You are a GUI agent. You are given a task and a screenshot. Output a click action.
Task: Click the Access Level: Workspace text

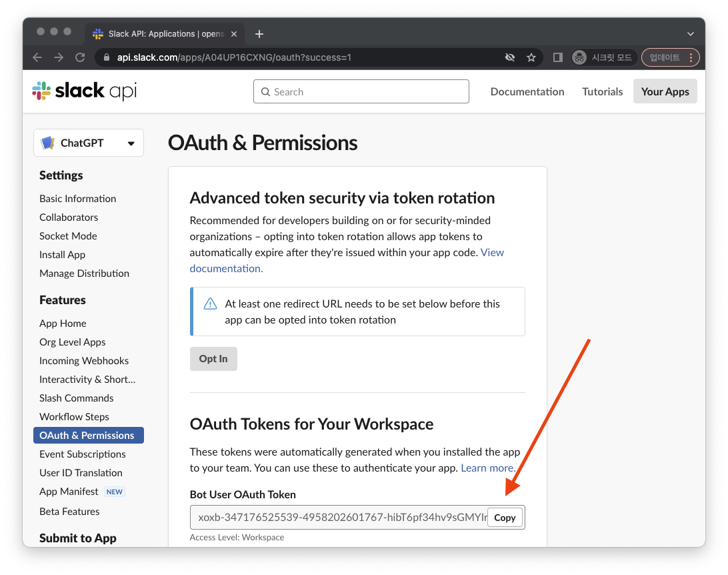click(237, 537)
